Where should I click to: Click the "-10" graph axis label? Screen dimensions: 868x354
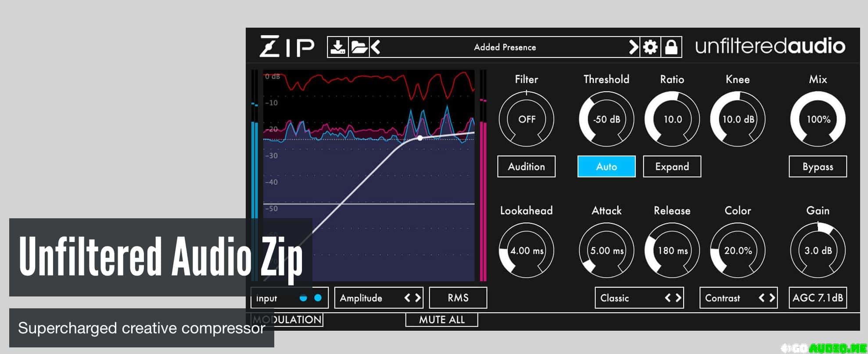click(271, 103)
